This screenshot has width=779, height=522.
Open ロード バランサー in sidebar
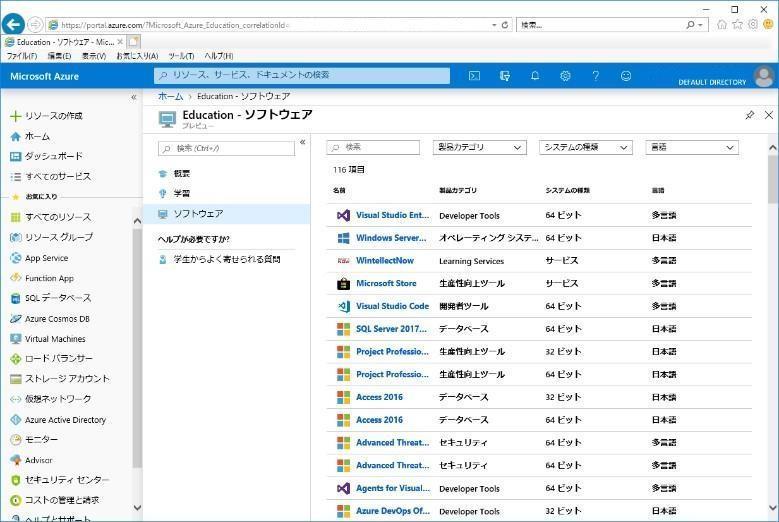click(51, 359)
